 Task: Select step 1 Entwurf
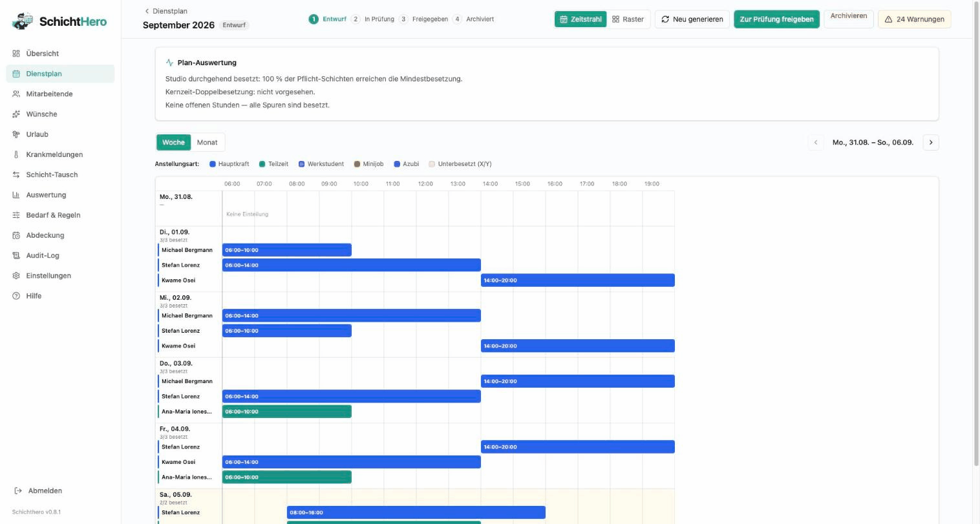328,19
